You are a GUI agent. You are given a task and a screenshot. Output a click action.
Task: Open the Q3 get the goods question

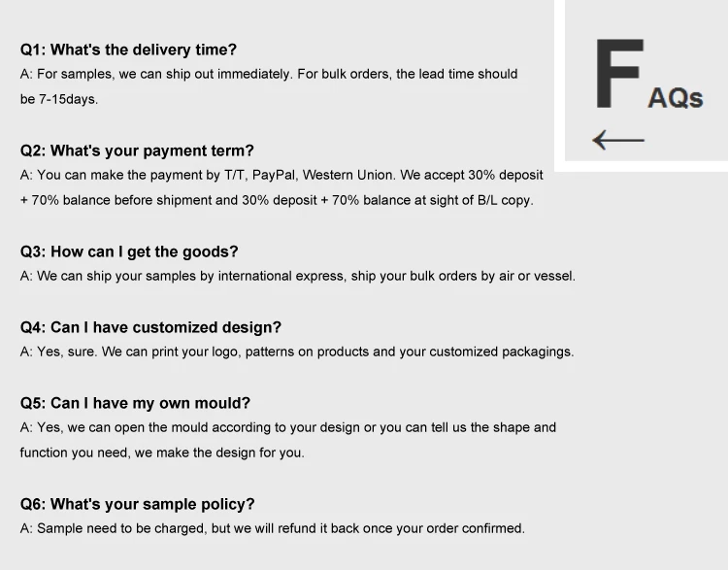click(129, 251)
